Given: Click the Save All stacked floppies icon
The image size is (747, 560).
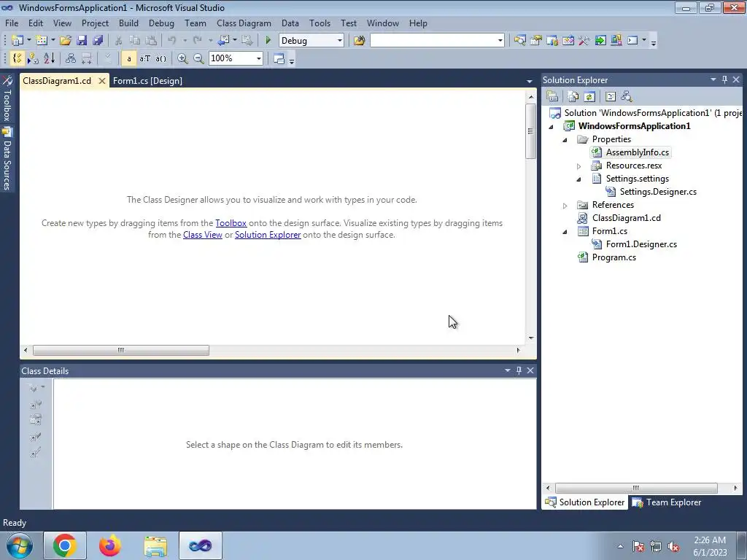Looking at the screenshot, I should click(98, 41).
